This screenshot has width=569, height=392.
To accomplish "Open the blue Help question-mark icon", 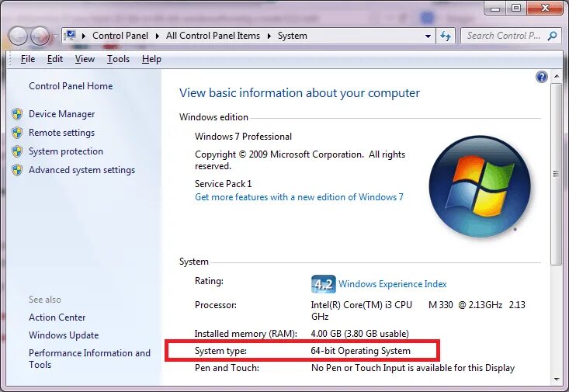I will (x=541, y=77).
